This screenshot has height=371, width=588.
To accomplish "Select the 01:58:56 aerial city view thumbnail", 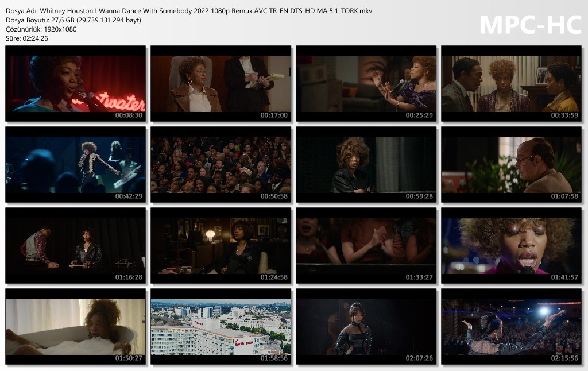I will click(221, 327).
